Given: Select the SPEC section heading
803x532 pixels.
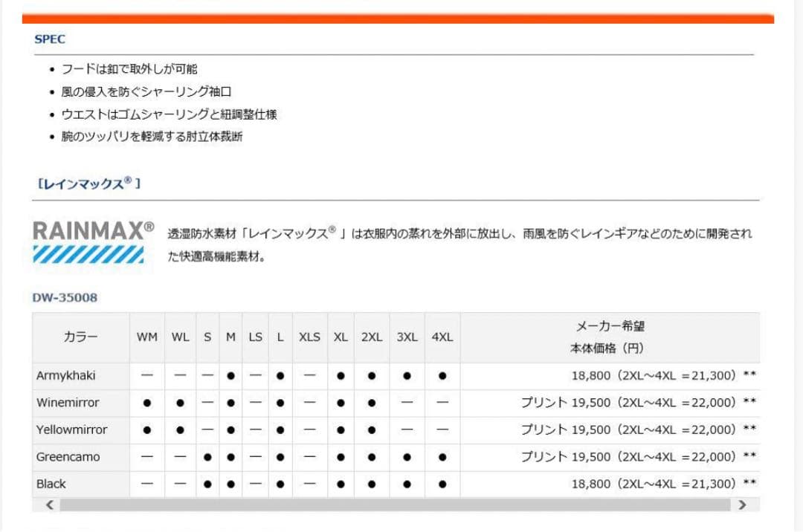Looking at the screenshot, I should [x=50, y=39].
